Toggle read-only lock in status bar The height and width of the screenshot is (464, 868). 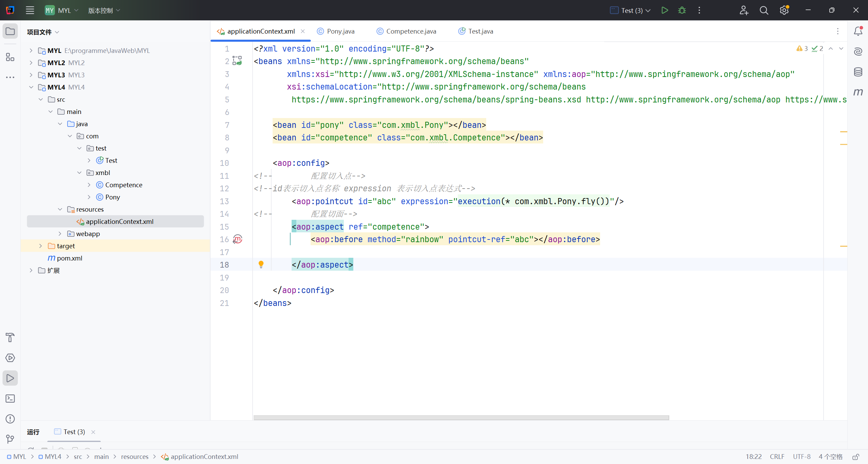click(x=856, y=457)
